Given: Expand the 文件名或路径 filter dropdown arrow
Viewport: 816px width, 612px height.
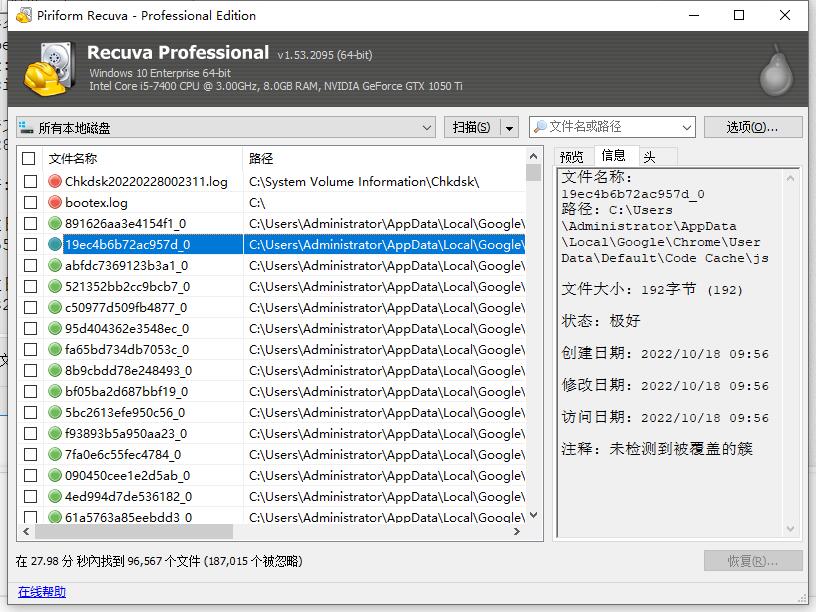Looking at the screenshot, I should pyautogui.click(x=686, y=127).
